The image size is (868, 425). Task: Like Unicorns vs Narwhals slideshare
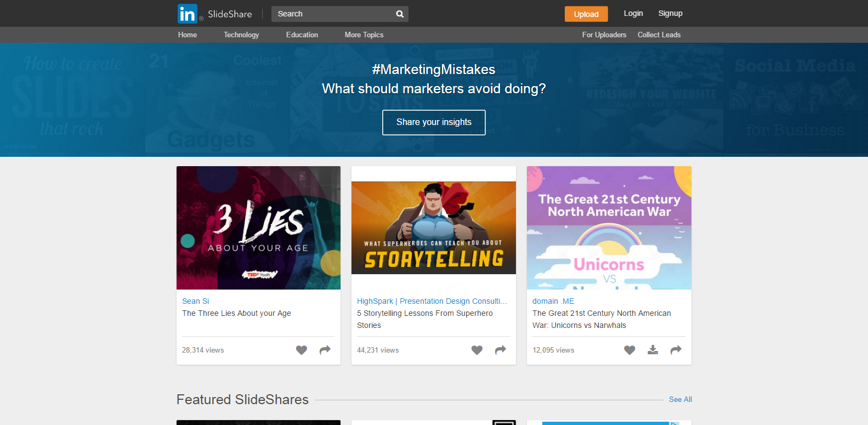pos(629,350)
